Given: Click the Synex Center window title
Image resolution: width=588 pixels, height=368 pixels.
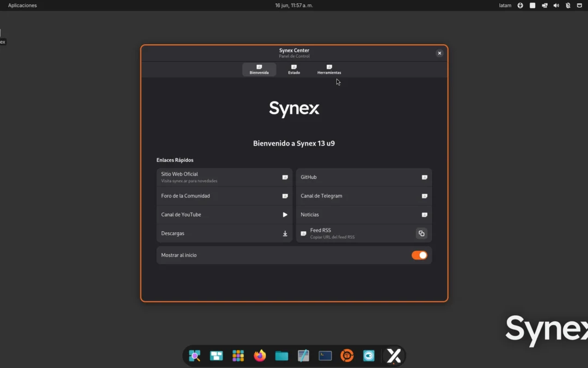Looking at the screenshot, I should [x=294, y=50].
